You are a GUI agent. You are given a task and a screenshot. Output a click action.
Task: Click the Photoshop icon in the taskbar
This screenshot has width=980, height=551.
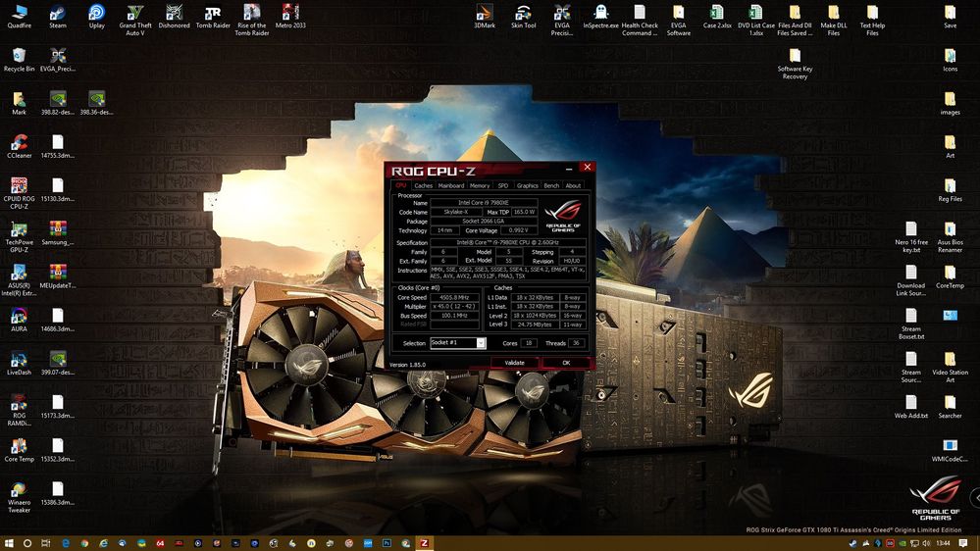387,543
